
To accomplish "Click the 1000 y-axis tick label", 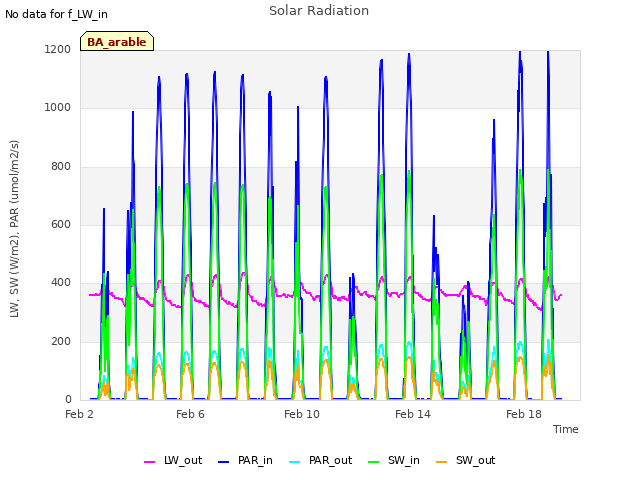I will [x=58, y=108].
